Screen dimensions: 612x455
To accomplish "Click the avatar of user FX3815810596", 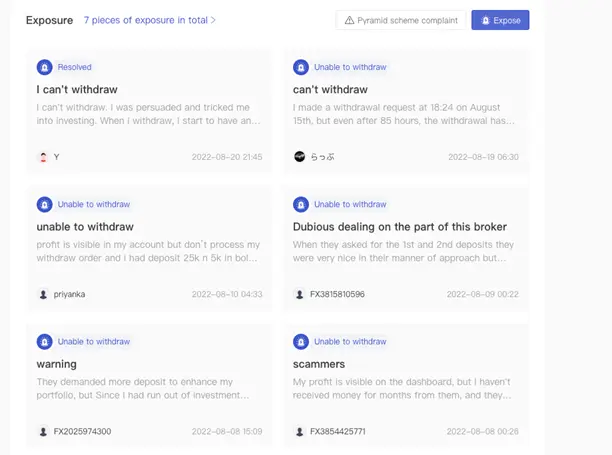I will click(299, 294).
